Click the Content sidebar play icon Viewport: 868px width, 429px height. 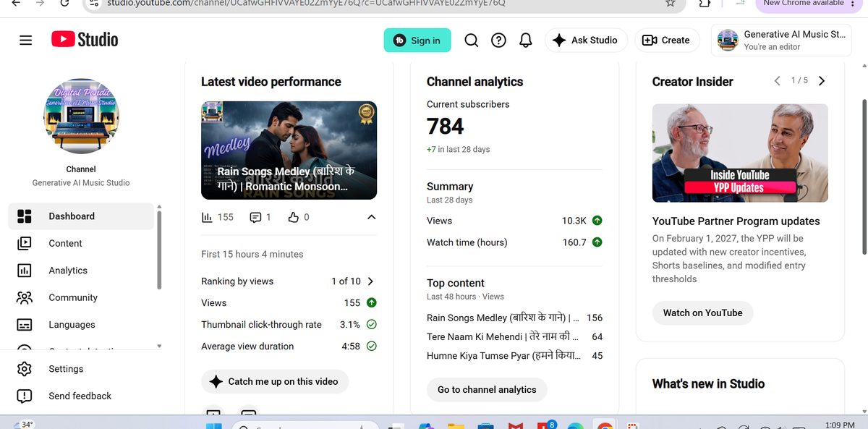[25, 243]
